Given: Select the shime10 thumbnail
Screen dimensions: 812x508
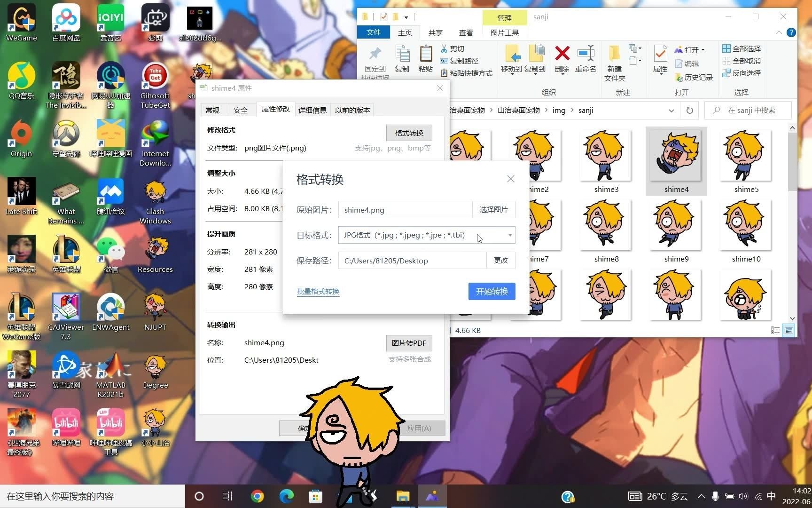Looking at the screenshot, I should point(746,231).
